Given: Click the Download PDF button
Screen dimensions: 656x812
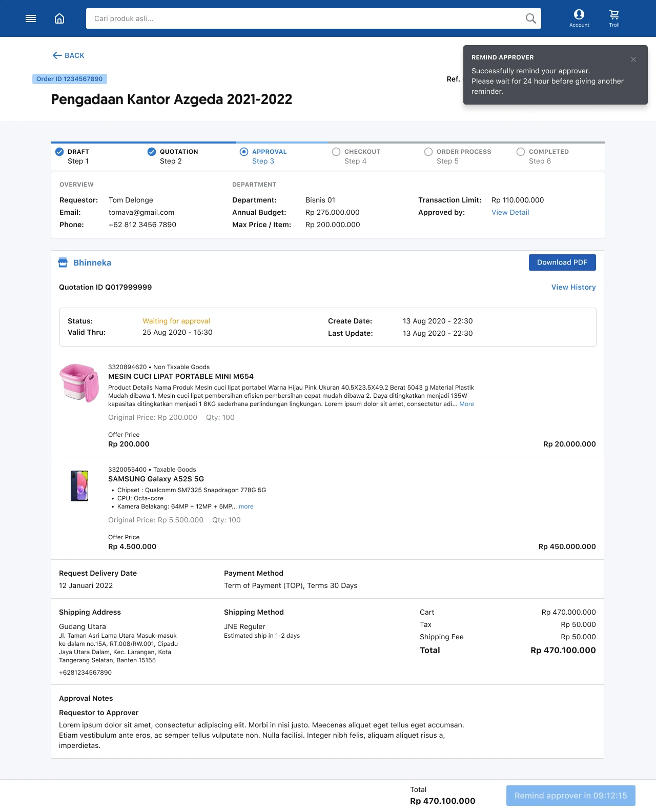Looking at the screenshot, I should tap(562, 262).
